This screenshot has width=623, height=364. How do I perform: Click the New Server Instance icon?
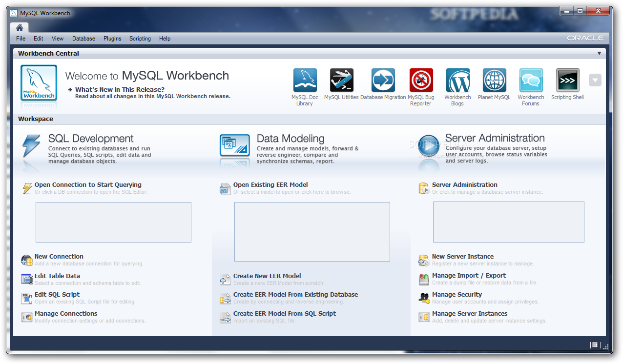click(x=424, y=260)
